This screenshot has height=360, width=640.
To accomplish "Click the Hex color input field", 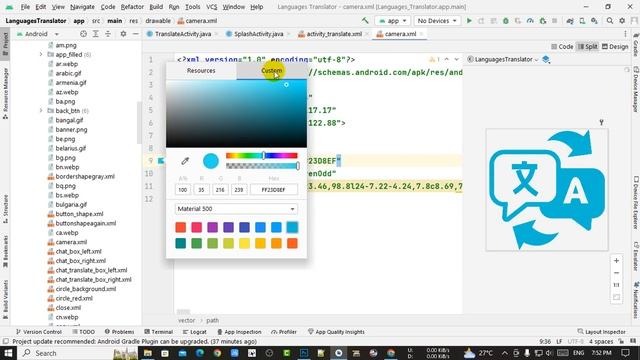I will coord(273,190).
